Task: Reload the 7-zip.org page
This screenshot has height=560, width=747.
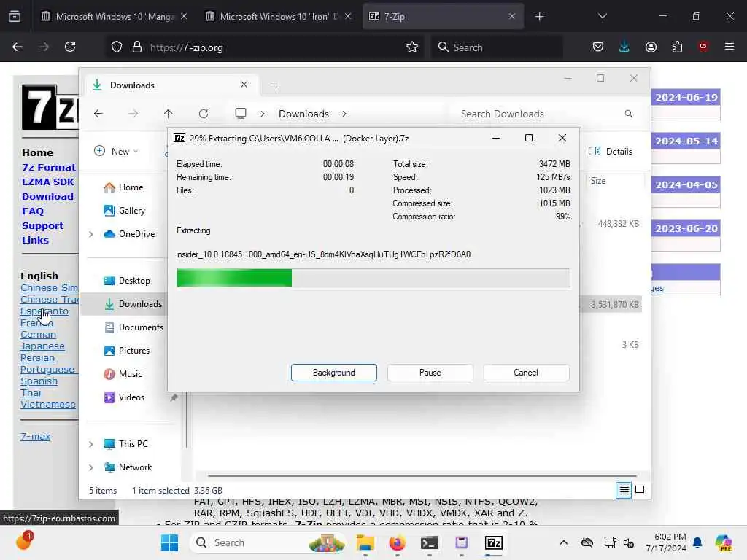Action: (70, 47)
